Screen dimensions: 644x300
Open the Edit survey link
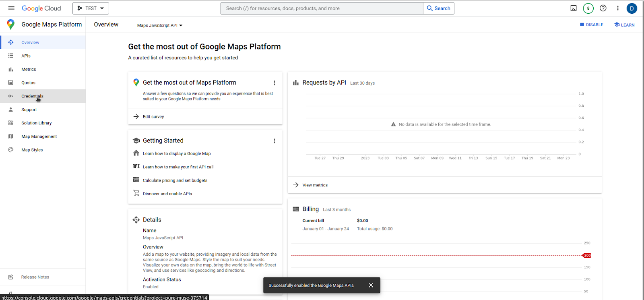pyautogui.click(x=153, y=117)
